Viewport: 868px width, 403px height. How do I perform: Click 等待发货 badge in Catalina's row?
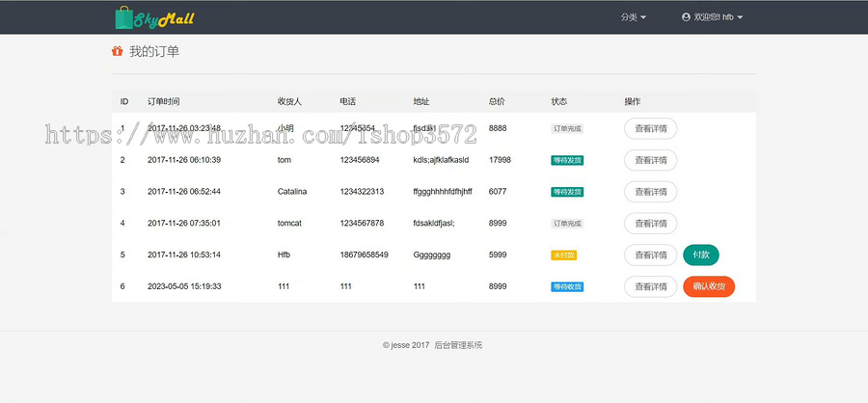pos(567,192)
